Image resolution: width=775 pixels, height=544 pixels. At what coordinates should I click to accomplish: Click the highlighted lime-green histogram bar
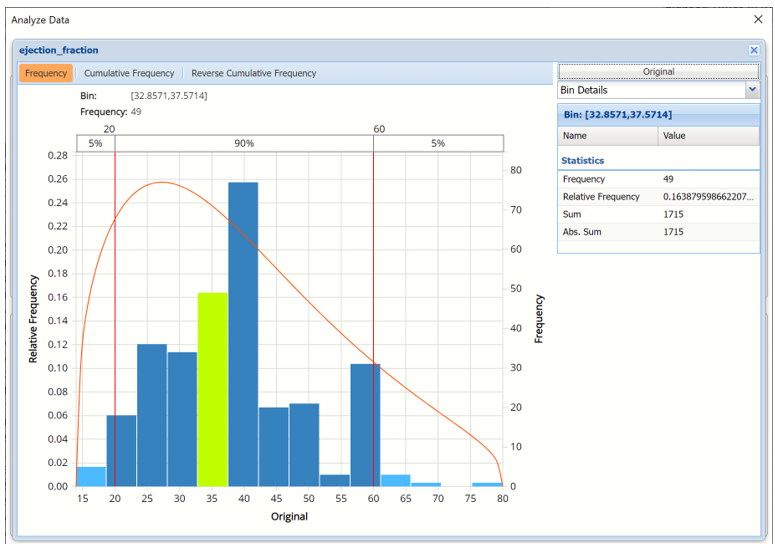tap(212, 390)
